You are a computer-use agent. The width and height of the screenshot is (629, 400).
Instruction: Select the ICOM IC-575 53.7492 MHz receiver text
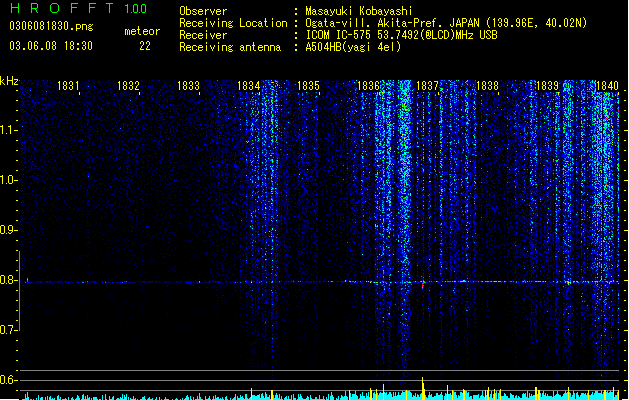pos(401,35)
